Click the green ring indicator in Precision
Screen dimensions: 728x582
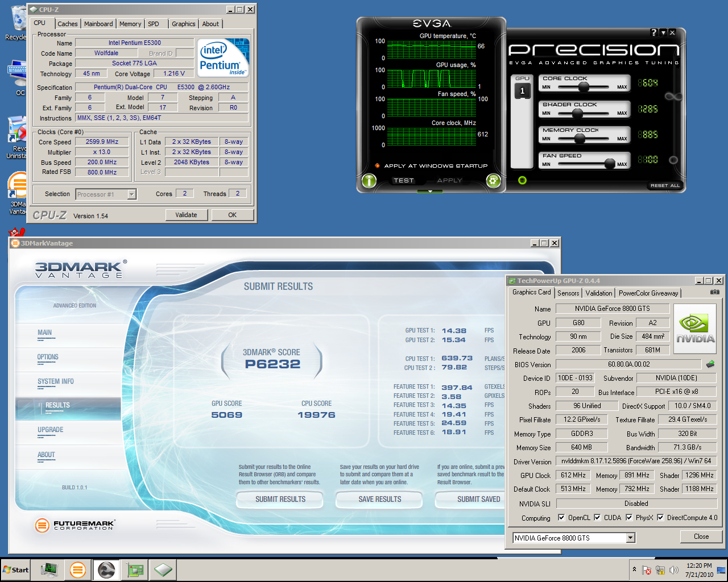tap(522, 180)
